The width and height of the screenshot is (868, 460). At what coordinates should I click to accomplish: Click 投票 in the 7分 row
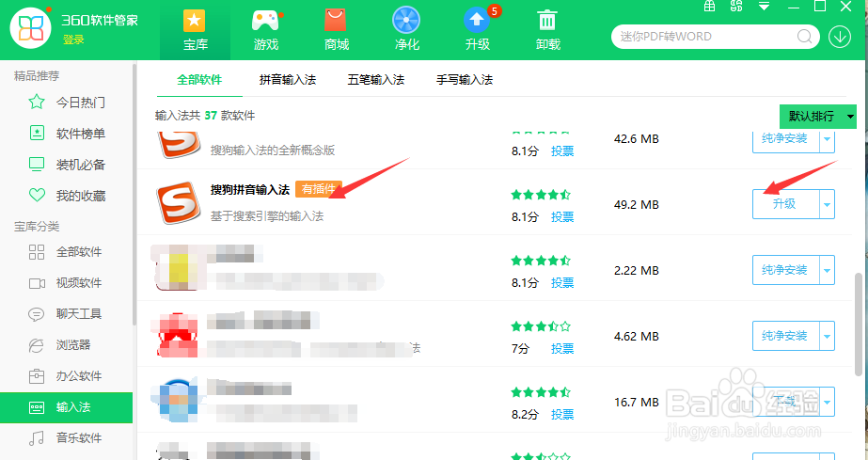[x=561, y=349]
